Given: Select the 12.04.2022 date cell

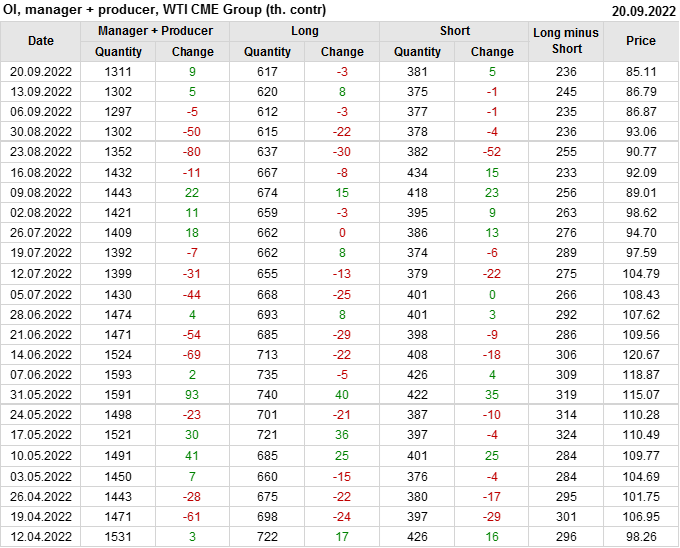Looking at the screenshot, I should click(x=41, y=537).
